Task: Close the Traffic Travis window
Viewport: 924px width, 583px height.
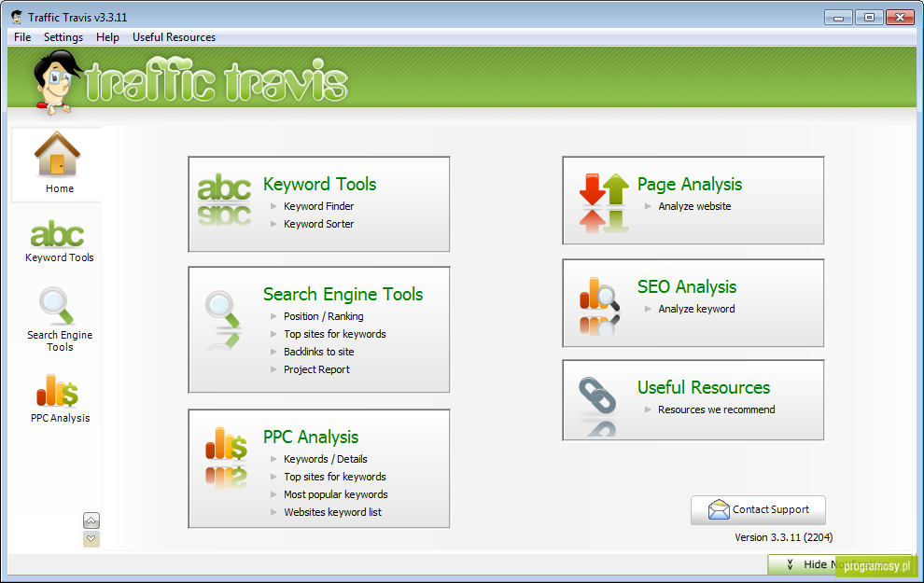Action: point(900,18)
